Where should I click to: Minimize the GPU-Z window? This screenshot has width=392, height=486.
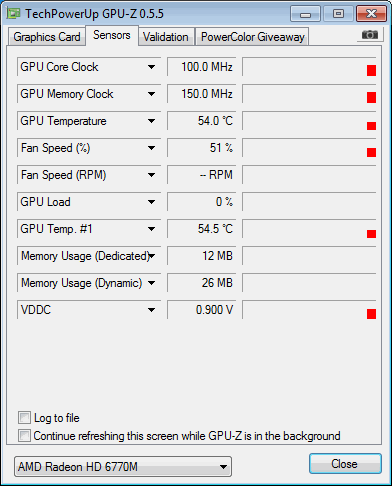click(305, 14)
